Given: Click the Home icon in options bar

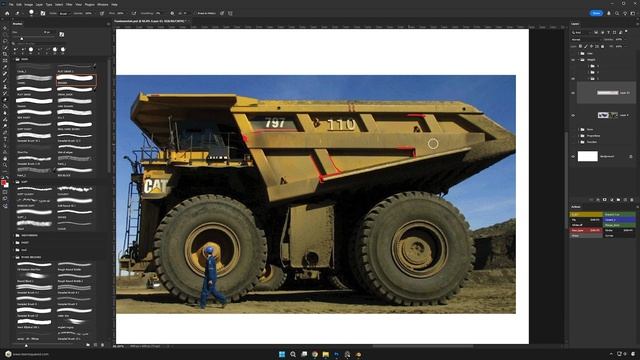Looking at the screenshot, I should [7, 13].
